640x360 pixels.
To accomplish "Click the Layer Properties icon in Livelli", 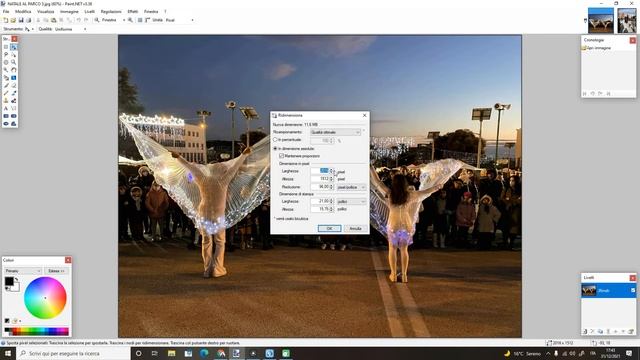I will click(x=631, y=331).
